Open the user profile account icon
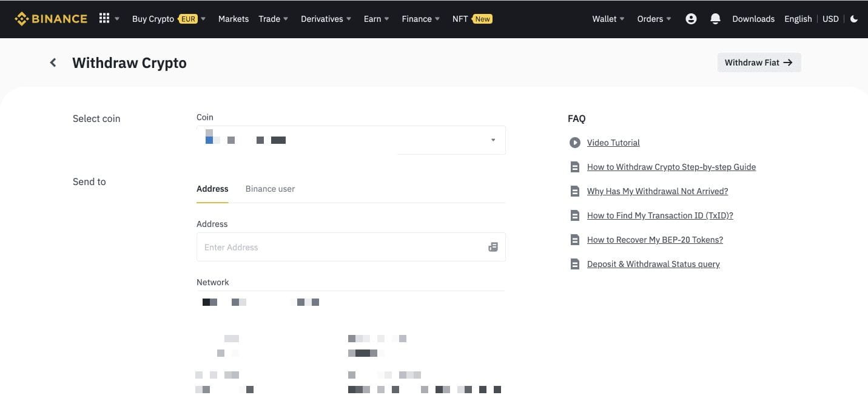The height and width of the screenshot is (412, 868). 691,19
